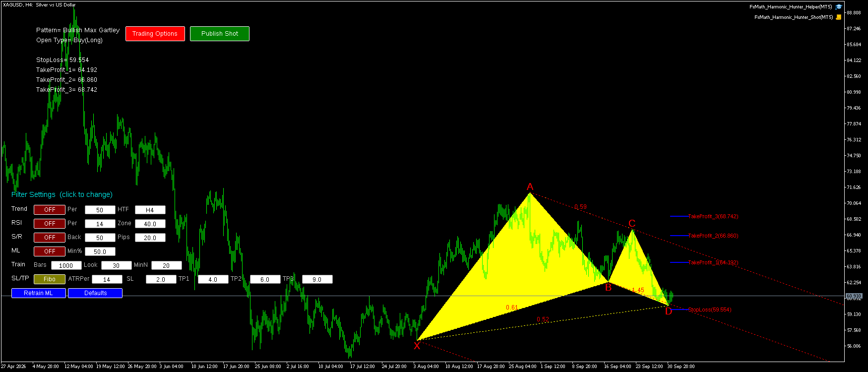Click the ML Min% field 50.0

100,251
